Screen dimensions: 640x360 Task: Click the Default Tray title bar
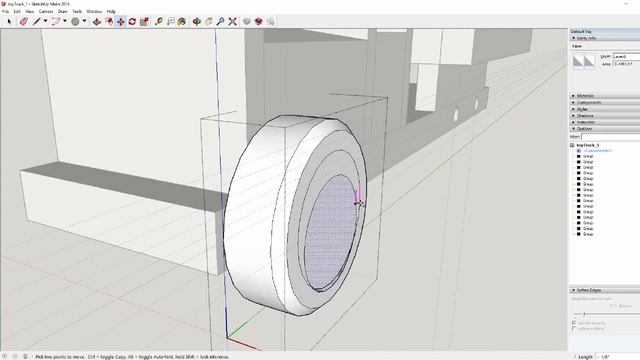tap(604, 31)
